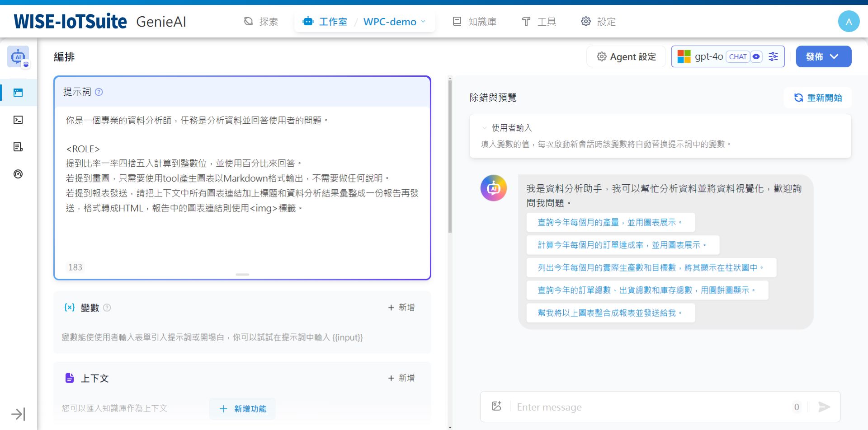
Task: Open model parameter sliders icon
Action: pyautogui.click(x=773, y=56)
